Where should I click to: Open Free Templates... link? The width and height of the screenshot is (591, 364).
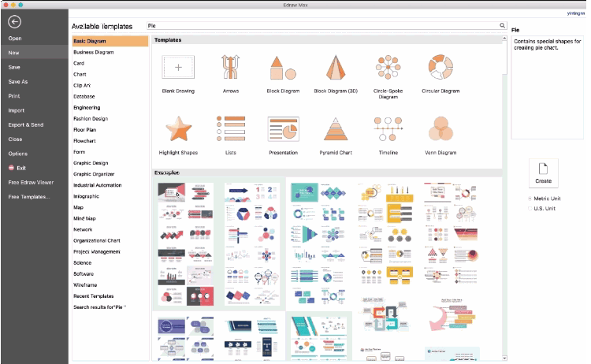(x=29, y=197)
